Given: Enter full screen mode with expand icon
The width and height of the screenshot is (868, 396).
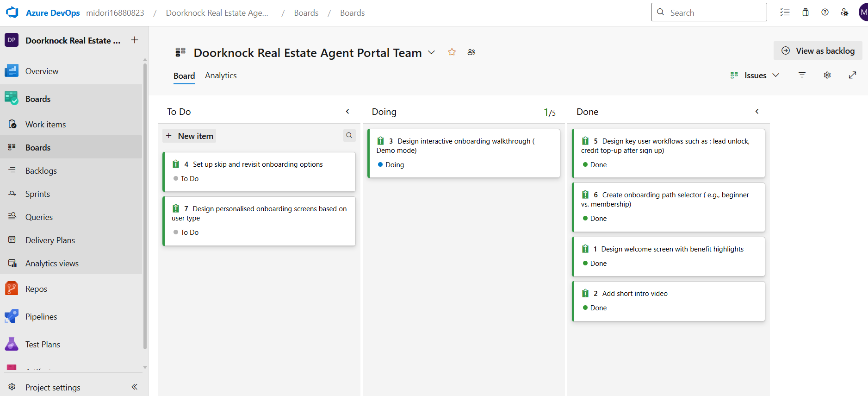Looking at the screenshot, I should [x=853, y=75].
